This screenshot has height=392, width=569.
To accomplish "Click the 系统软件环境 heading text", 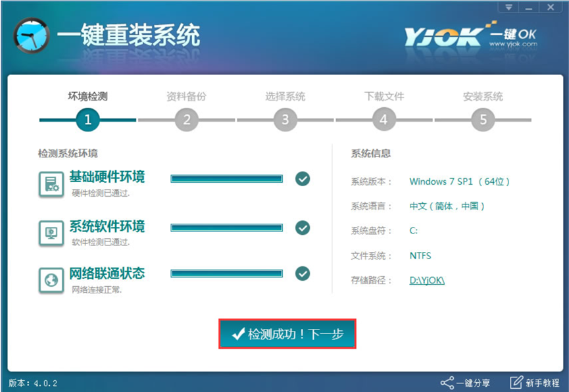I will (x=107, y=226).
